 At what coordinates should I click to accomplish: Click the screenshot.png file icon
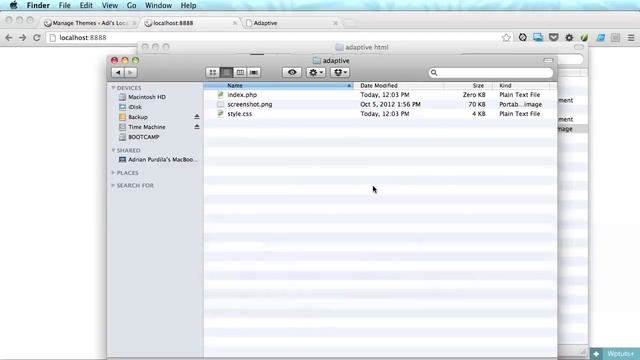(220, 104)
